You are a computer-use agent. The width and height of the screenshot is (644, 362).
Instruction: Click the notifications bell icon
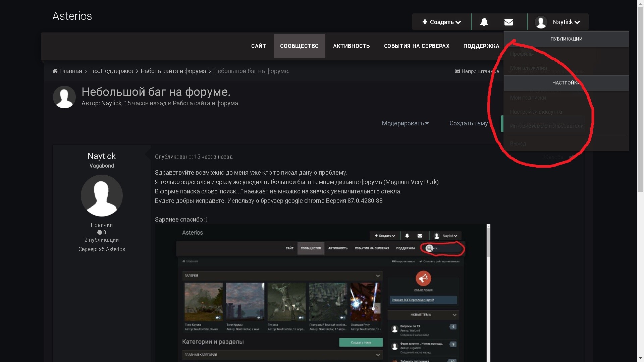[x=484, y=22]
